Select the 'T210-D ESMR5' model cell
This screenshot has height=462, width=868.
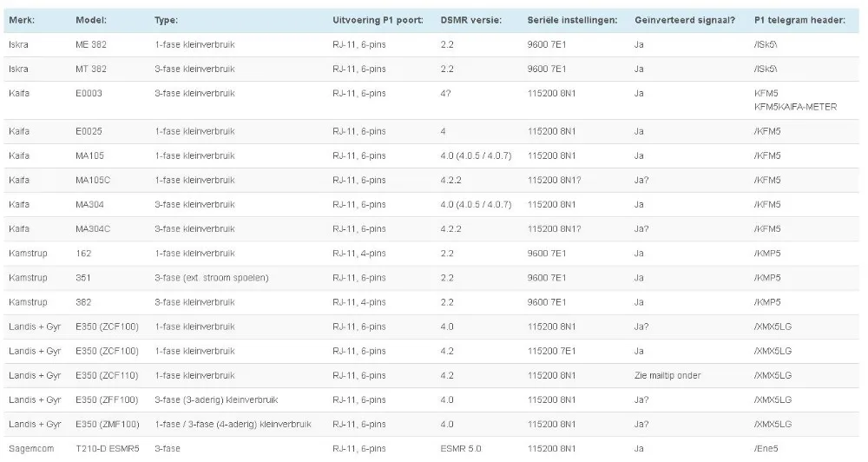pos(108,449)
